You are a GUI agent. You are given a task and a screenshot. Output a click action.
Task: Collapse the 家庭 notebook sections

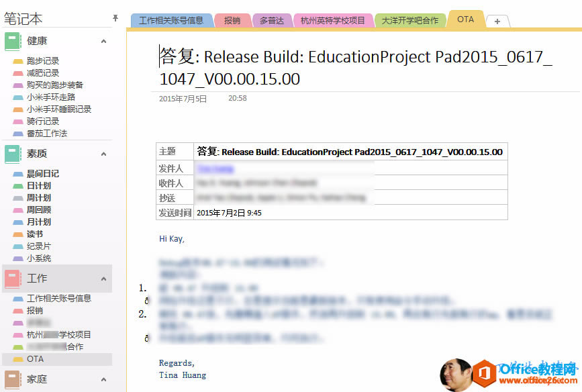click(103, 379)
